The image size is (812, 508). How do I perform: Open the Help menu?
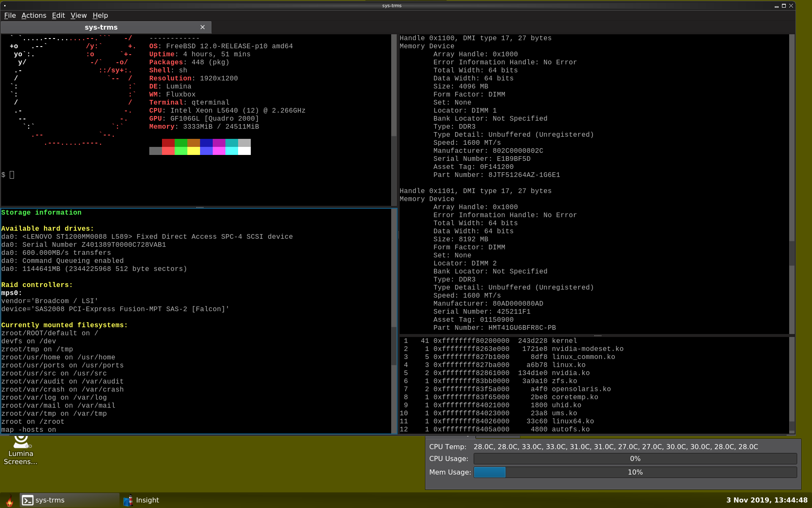point(100,15)
